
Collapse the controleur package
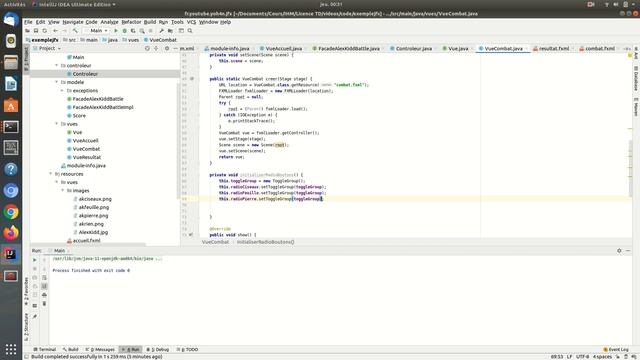tap(57, 65)
